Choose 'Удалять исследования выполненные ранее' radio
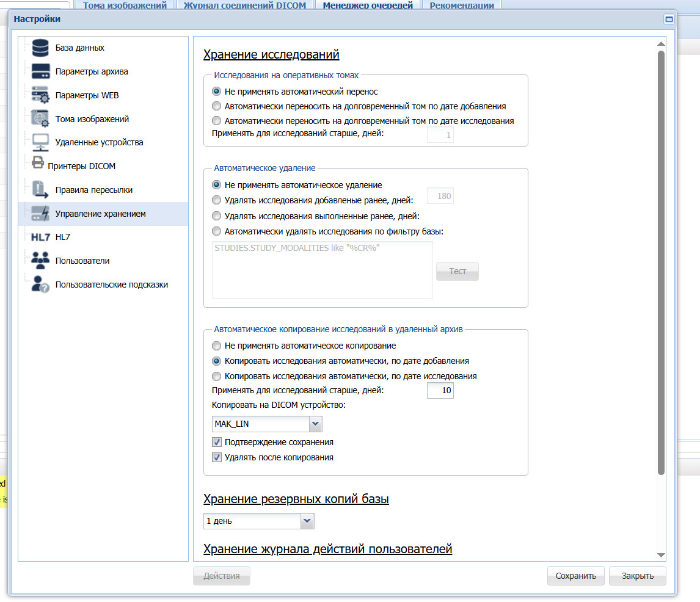700x602 pixels. pos(216,216)
